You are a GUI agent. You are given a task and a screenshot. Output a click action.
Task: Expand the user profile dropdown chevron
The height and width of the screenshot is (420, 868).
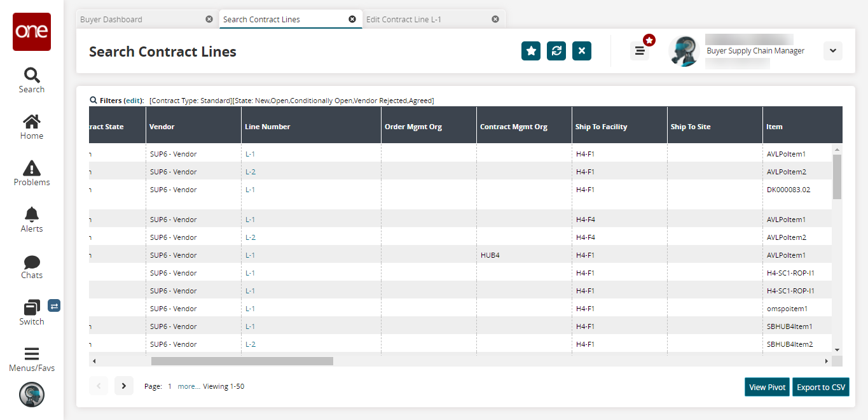[832, 51]
